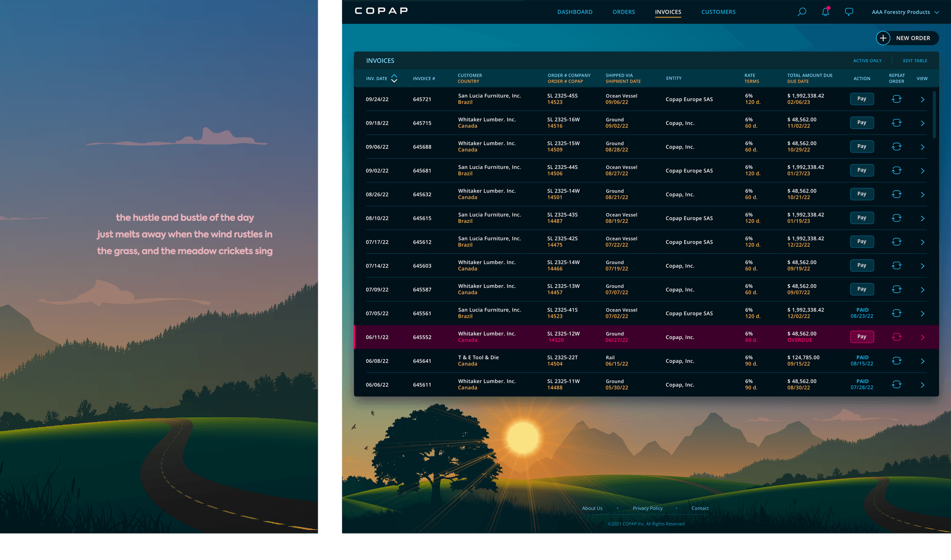This screenshot has height=560, width=951.
Task: Click repeat order icon for invoice 645641
Action: pos(896,361)
